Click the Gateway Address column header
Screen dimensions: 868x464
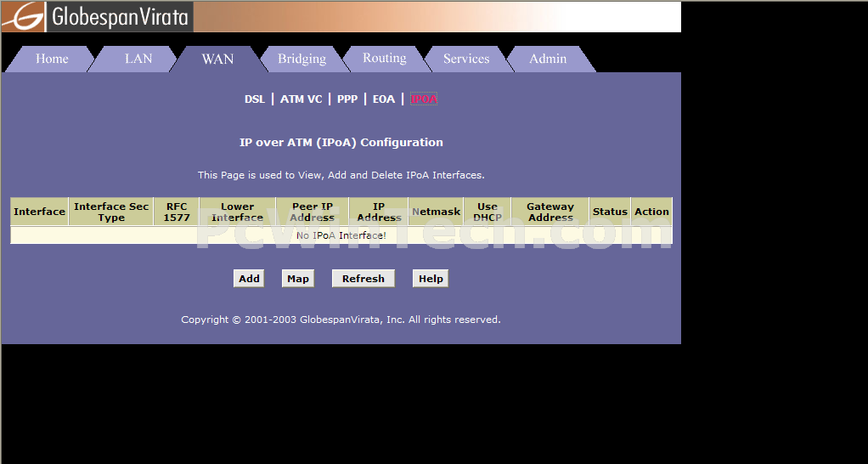tap(550, 212)
